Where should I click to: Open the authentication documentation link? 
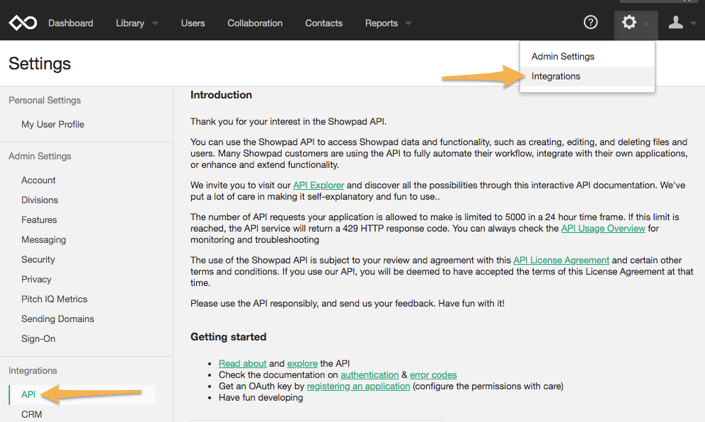click(370, 375)
